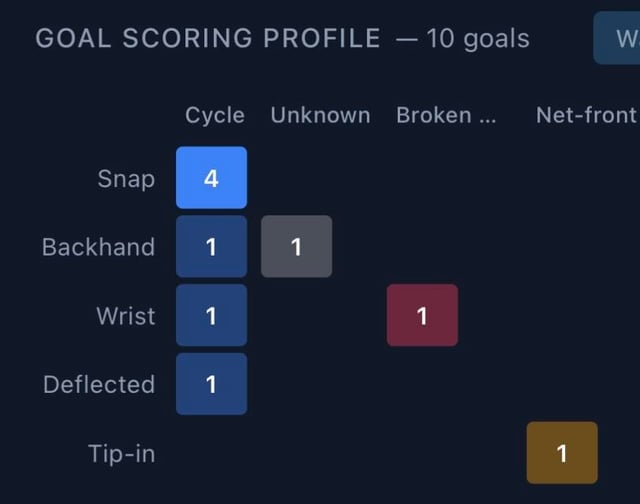
Task: Click the number 4 in the brightest blue cell
Action: pos(211,178)
